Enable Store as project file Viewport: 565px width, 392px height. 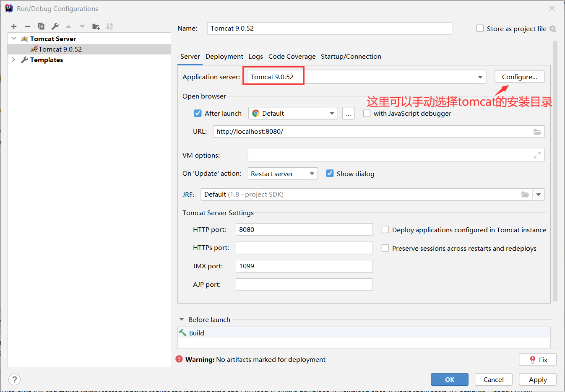(480, 29)
